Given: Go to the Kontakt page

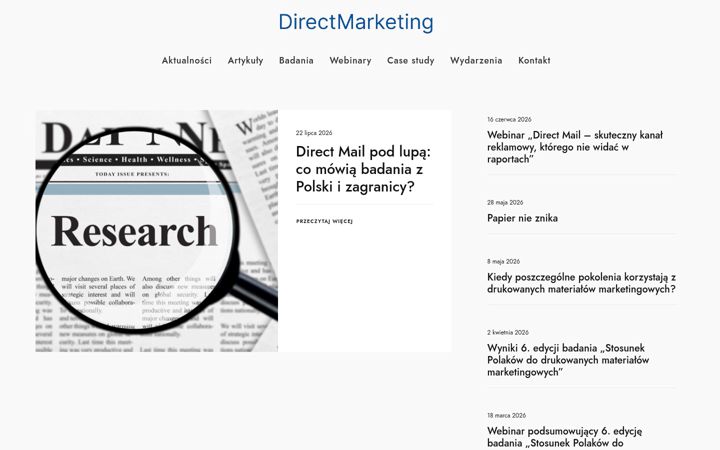Looking at the screenshot, I should point(534,60).
